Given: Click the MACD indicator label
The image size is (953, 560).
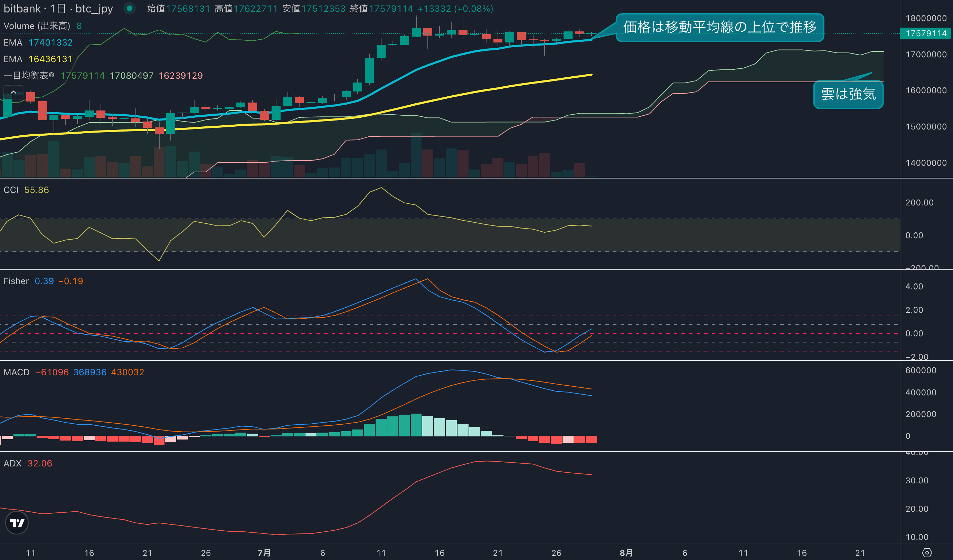Looking at the screenshot, I should coord(17,372).
